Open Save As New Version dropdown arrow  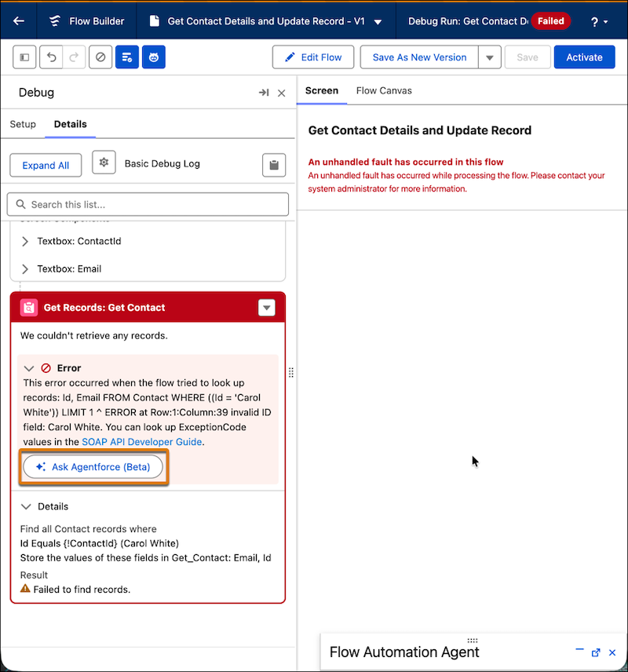tap(490, 57)
